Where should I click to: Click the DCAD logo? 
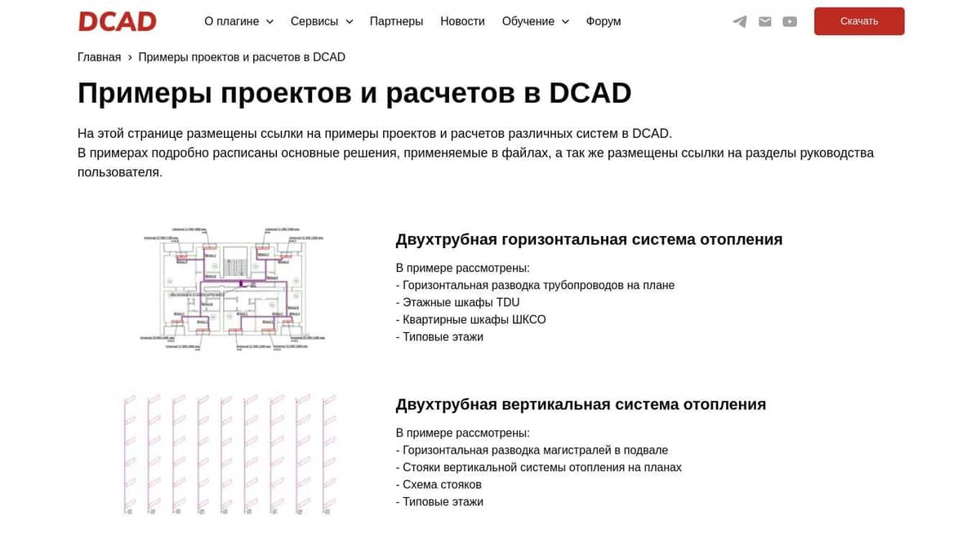[x=117, y=20]
